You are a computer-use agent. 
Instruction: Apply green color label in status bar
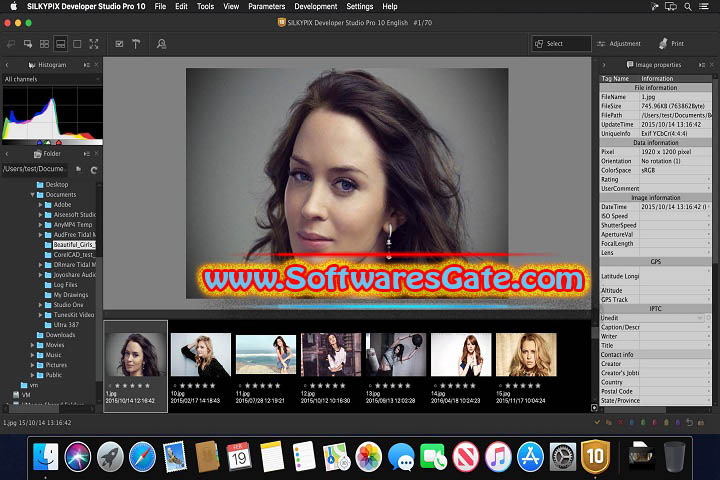(643, 422)
